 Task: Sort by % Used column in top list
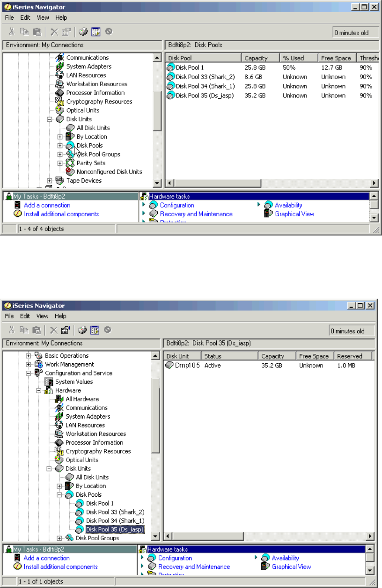(299, 58)
